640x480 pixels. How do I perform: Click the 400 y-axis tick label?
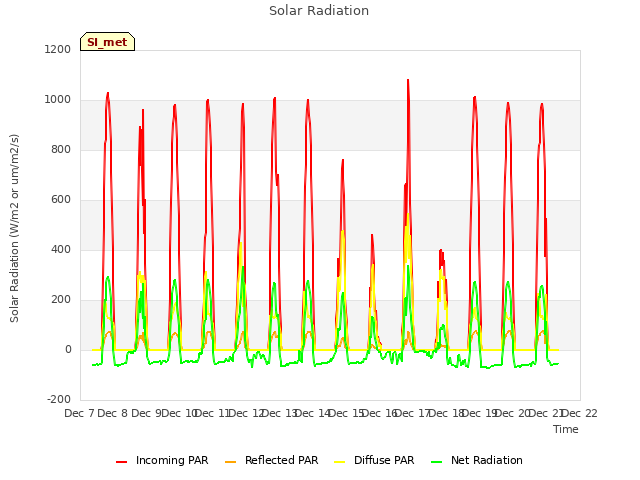[61, 249]
